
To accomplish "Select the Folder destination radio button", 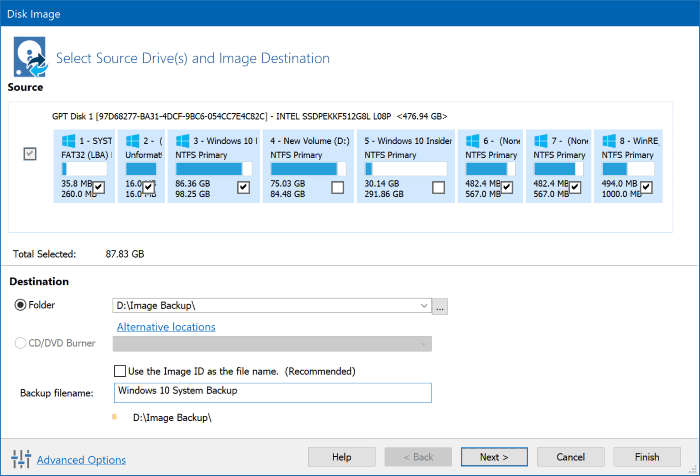I will pyautogui.click(x=21, y=305).
